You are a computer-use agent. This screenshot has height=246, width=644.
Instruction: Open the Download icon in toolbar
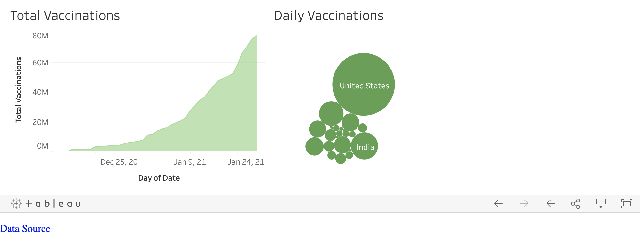coord(601,203)
